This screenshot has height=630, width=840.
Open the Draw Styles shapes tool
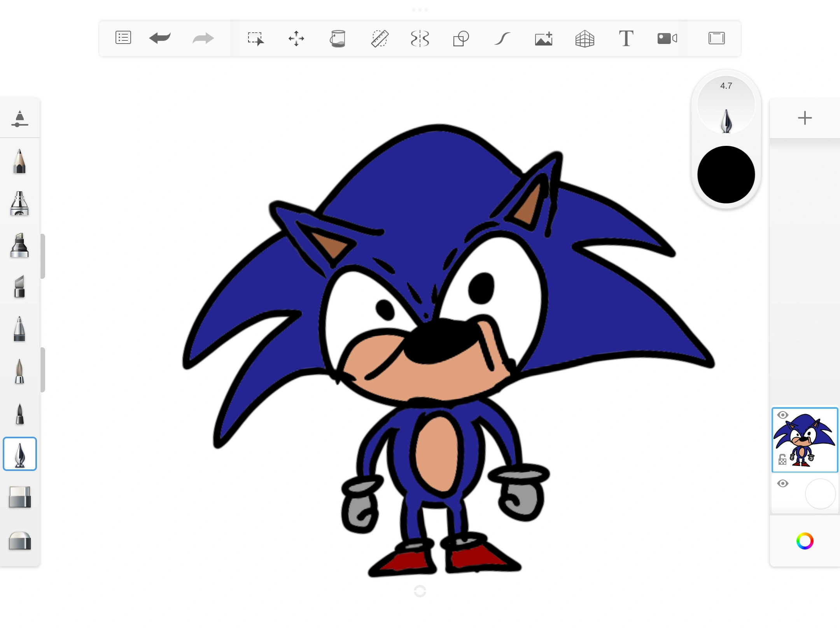(x=461, y=38)
